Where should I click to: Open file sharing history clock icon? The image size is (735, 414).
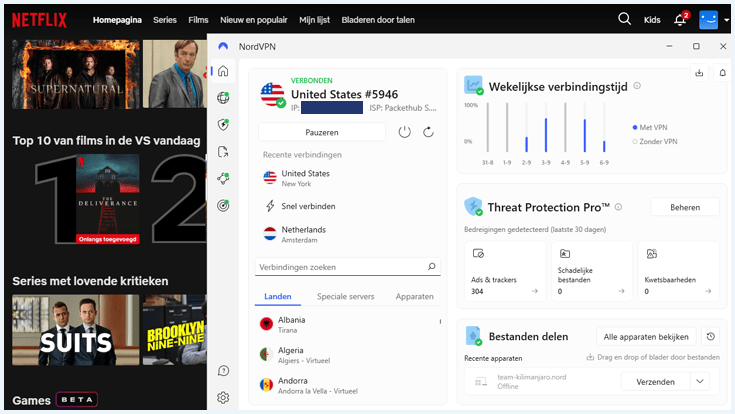[711, 337]
